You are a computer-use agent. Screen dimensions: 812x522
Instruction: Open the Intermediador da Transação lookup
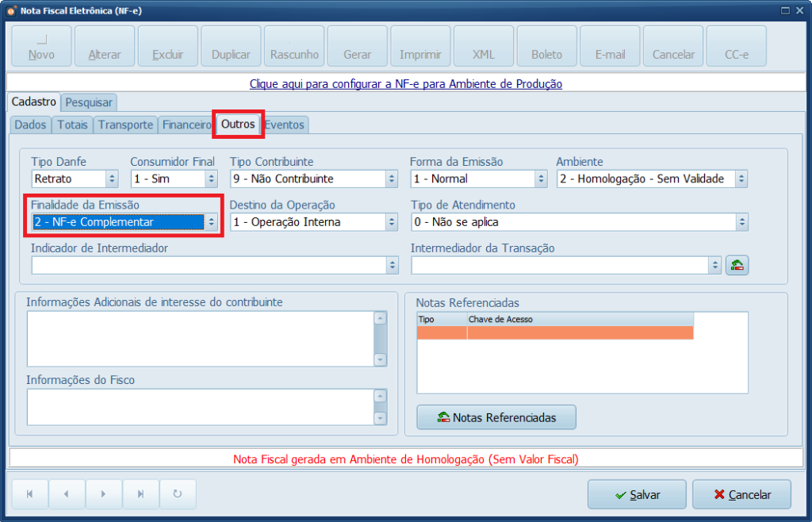click(737, 264)
